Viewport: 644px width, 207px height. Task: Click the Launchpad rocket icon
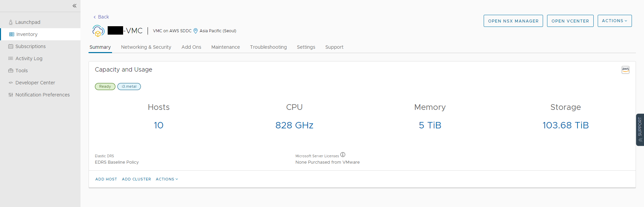[11, 22]
